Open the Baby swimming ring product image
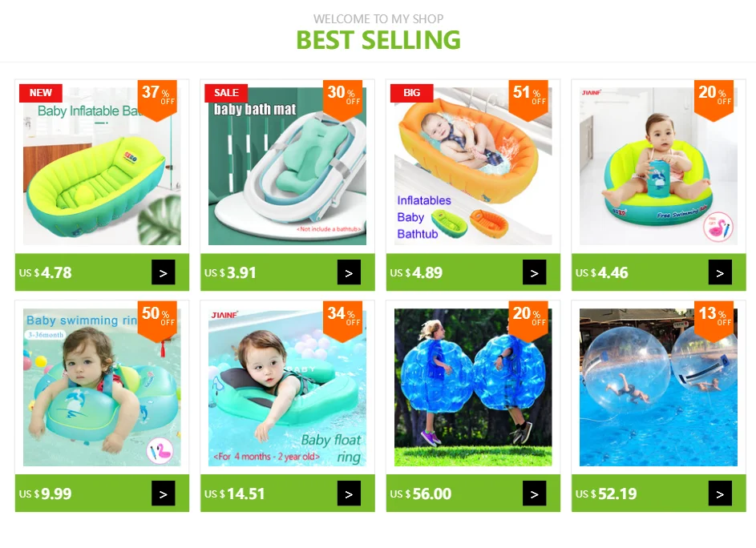 coord(102,387)
